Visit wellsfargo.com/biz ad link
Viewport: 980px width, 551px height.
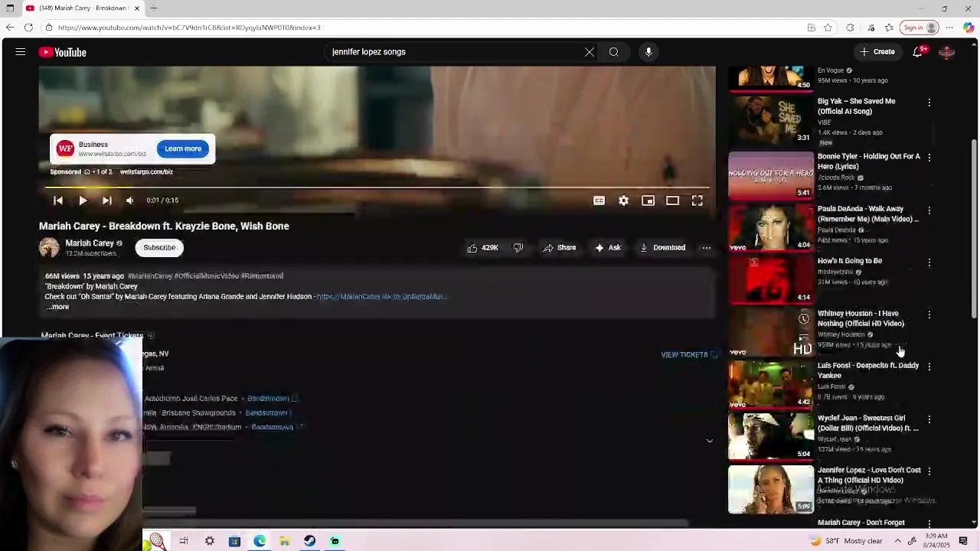point(146,172)
